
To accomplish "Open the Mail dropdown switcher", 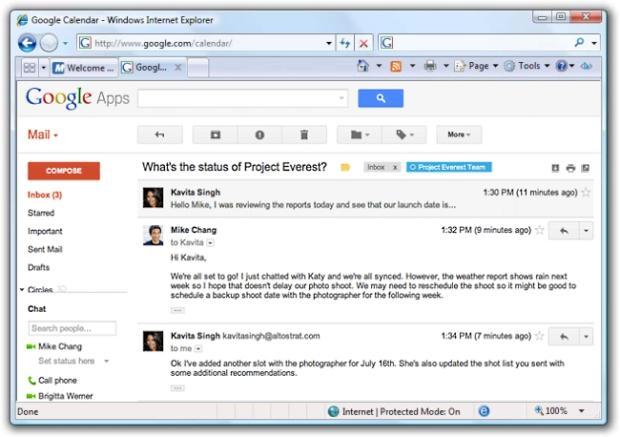I will [42, 135].
